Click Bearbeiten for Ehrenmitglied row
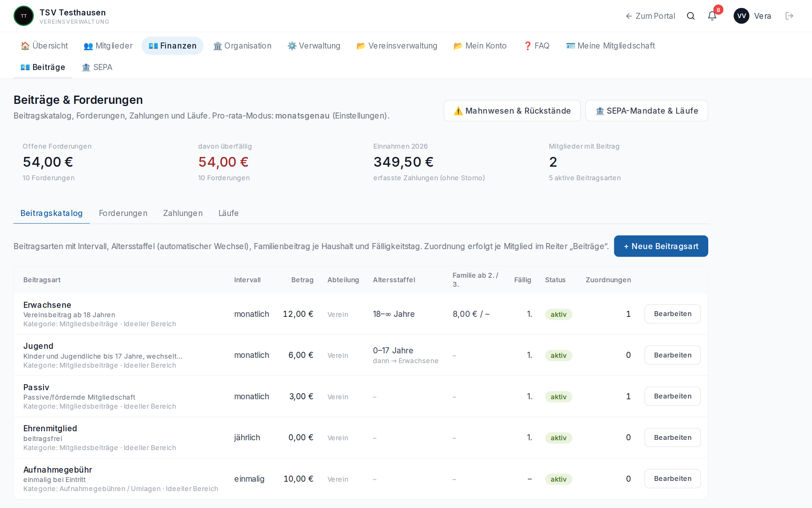Image resolution: width=812 pixels, height=508 pixels. click(x=673, y=438)
